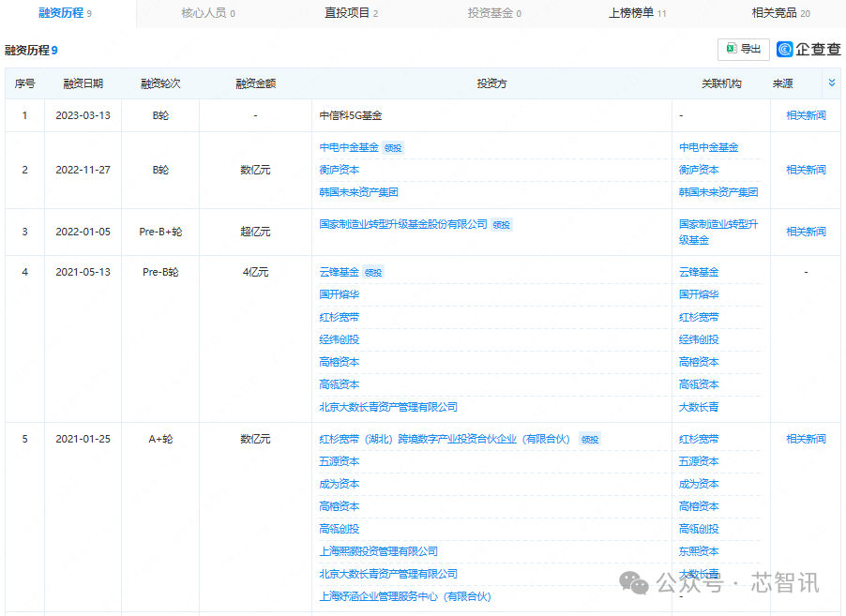The width and height of the screenshot is (846, 616).
Task: Select date cell 2021-05-13
Action: pos(83,272)
